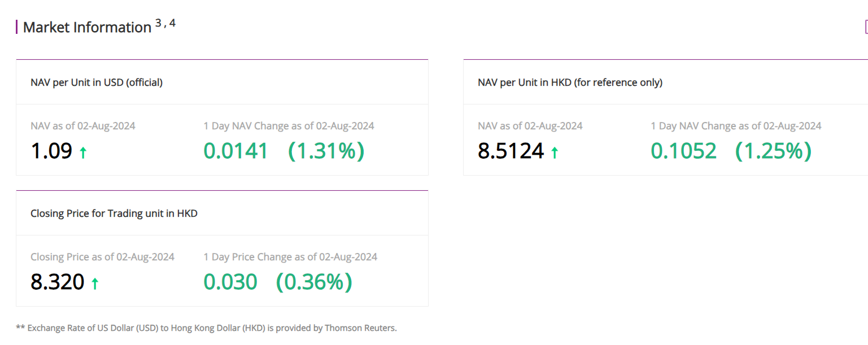Click the Market Information section heading
The image size is (868, 345).
(x=87, y=27)
